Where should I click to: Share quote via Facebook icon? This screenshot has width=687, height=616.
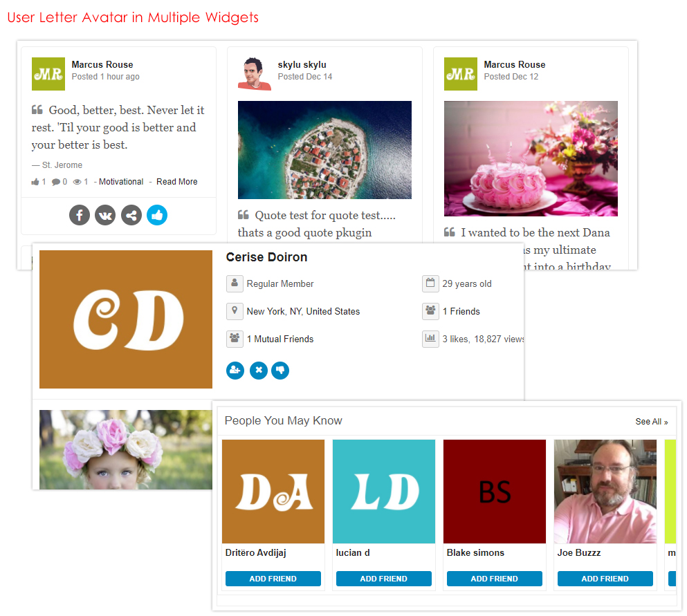coord(80,215)
